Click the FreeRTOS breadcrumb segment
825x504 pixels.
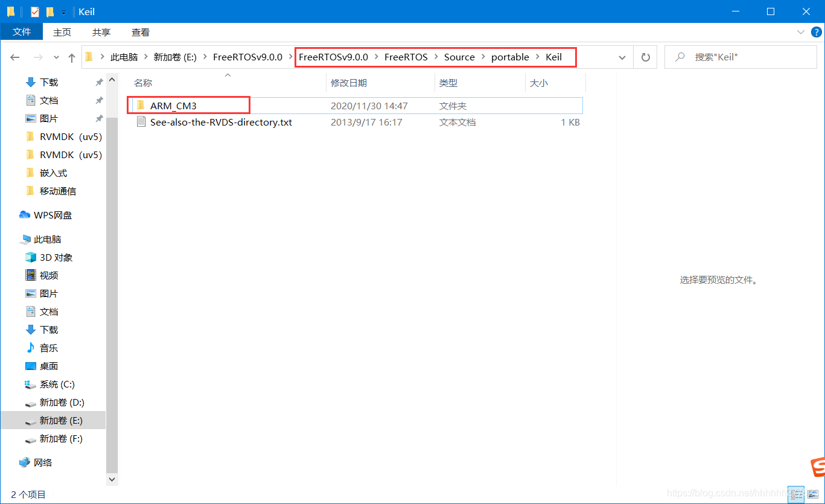(406, 57)
